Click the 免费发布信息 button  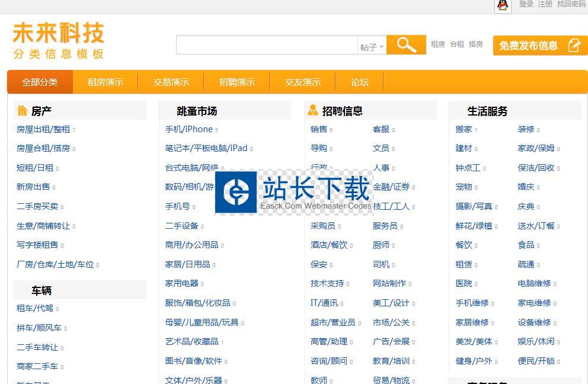[528, 46]
